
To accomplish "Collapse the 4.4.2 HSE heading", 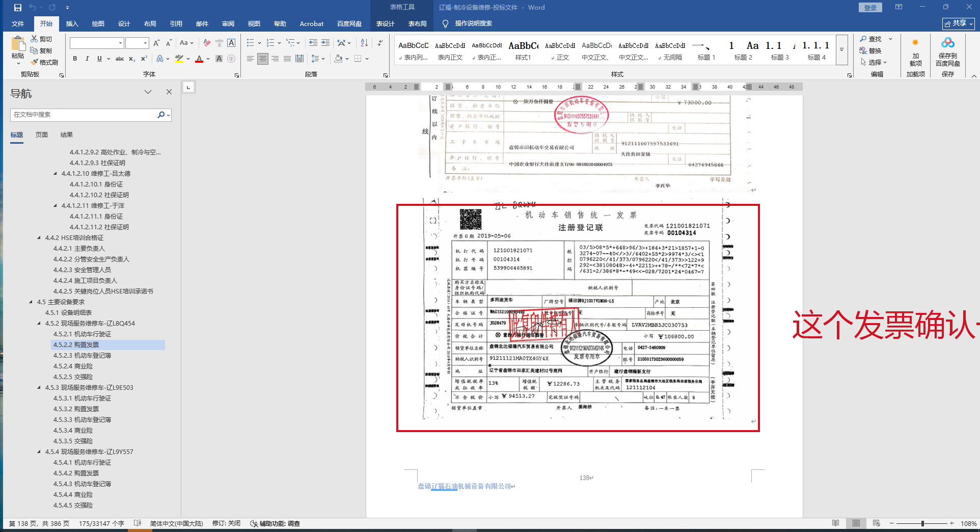I will pos(39,238).
